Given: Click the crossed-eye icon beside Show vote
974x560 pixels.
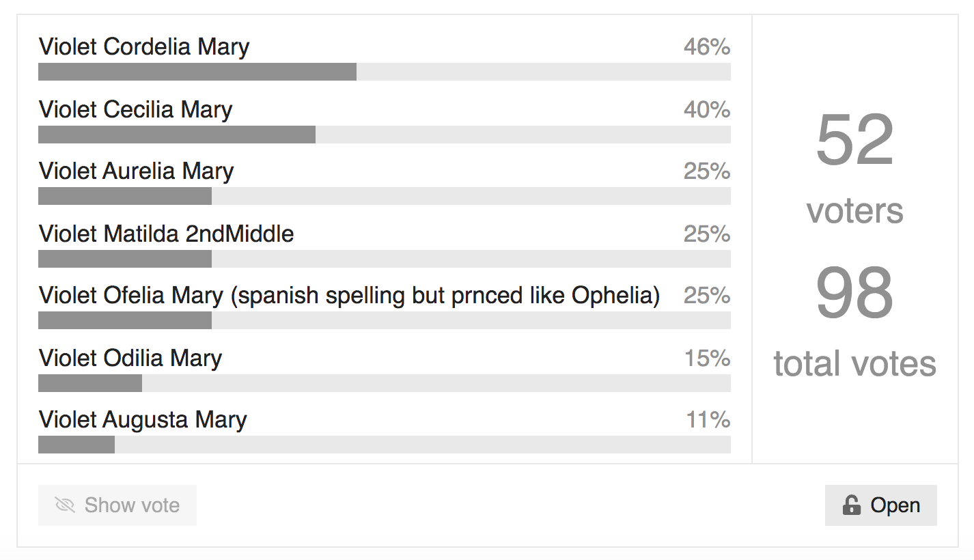Looking at the screenshot, I should click(65, 505).
